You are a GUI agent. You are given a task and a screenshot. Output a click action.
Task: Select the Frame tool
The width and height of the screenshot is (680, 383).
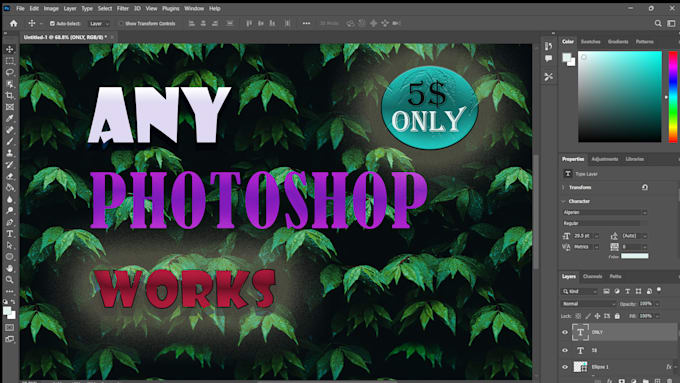point(10,107)
